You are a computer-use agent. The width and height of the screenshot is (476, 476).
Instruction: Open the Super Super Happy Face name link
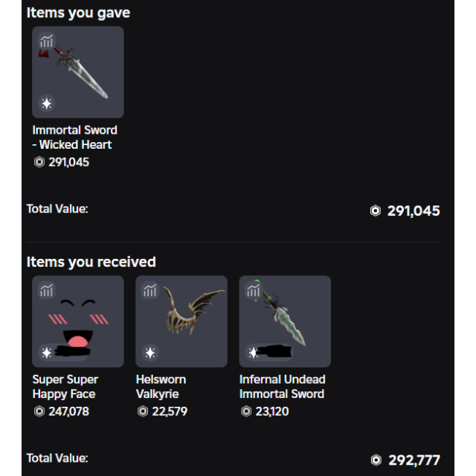(x=65, y=387)
